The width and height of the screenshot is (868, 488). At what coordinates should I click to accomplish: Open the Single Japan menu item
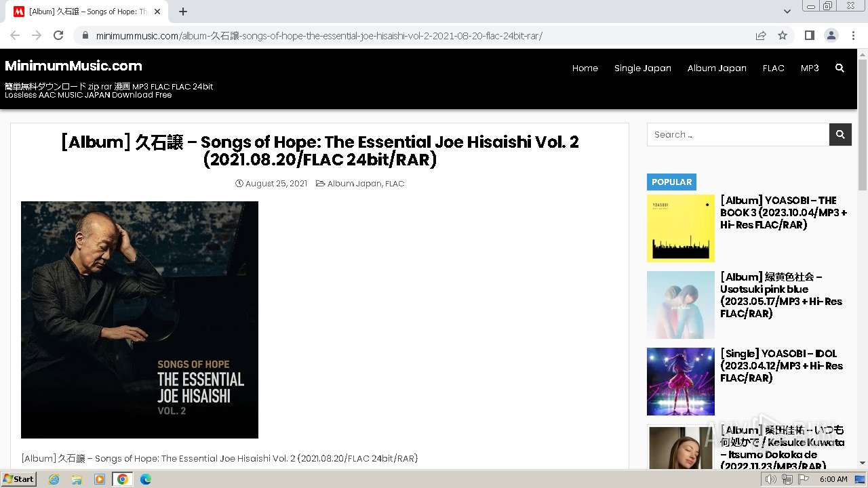pos(643,68)
